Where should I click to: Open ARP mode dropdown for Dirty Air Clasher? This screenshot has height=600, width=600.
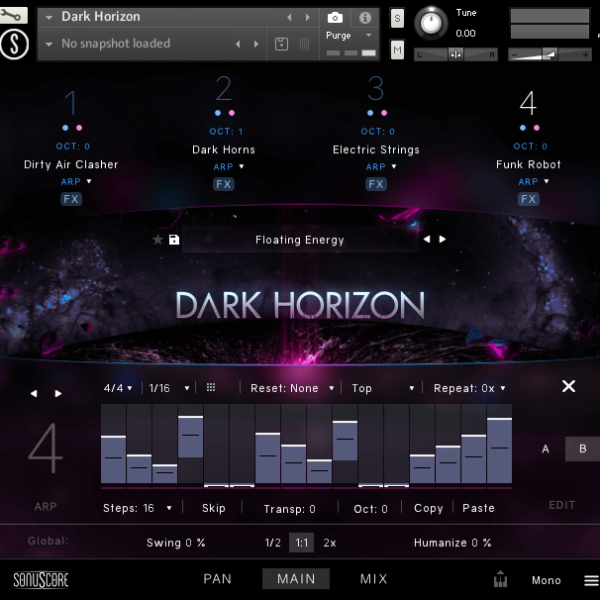pos(89,181)
